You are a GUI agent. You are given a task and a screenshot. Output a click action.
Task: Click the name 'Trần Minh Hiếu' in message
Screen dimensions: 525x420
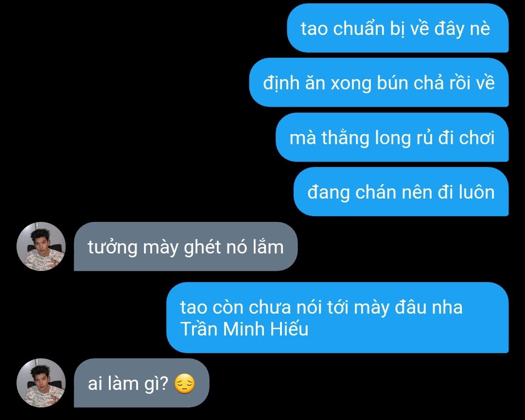pos(244,329)
